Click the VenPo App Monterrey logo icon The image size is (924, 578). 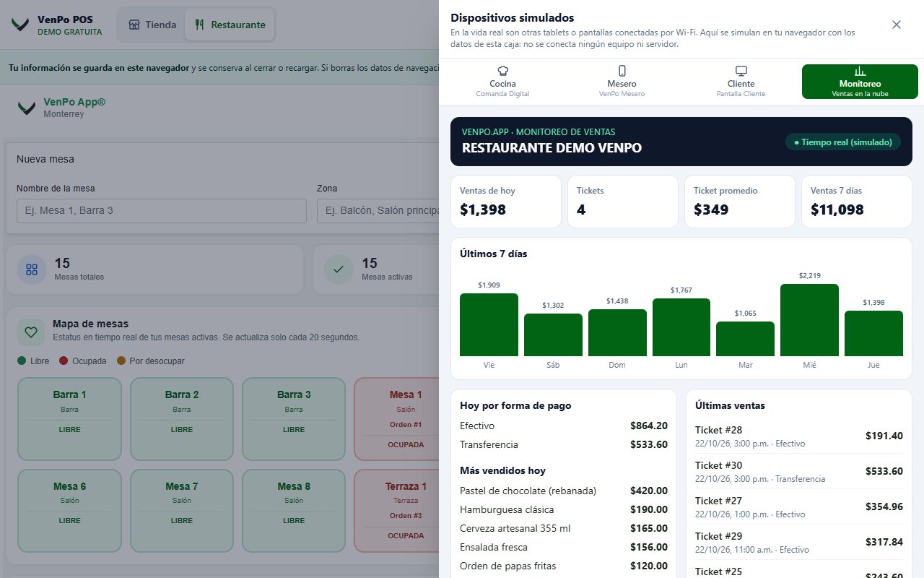pyautogui.click(x=27, y=108)
